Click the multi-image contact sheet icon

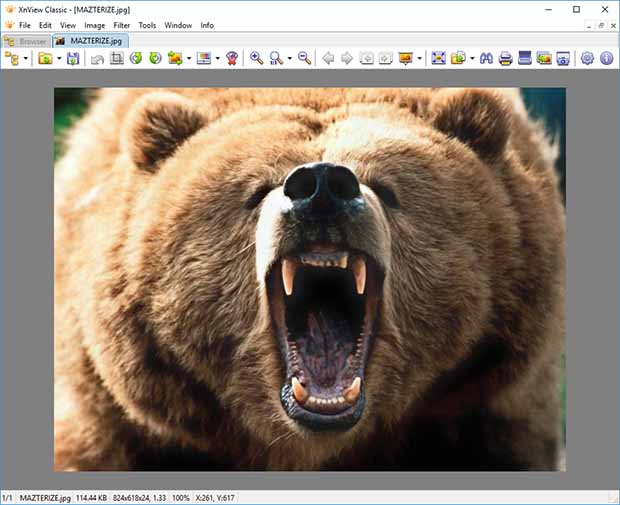click(544, 59)
